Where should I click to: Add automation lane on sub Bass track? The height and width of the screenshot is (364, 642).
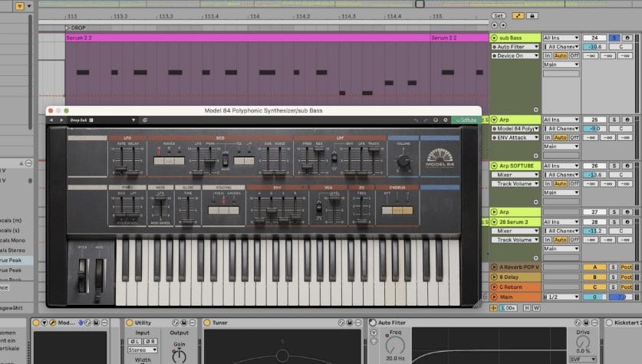coord(535,110)
